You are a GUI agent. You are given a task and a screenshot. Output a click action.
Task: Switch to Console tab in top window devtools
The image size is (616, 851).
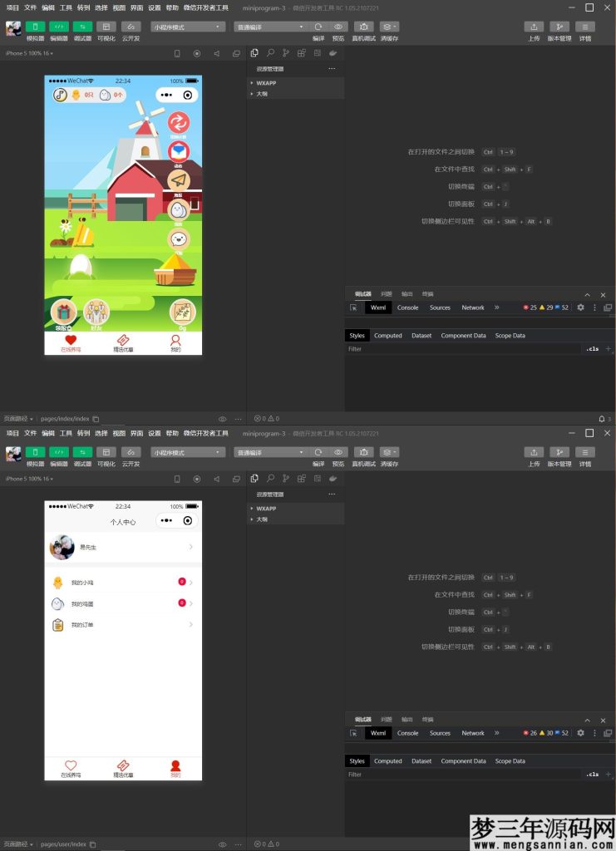tap(407, 307)
